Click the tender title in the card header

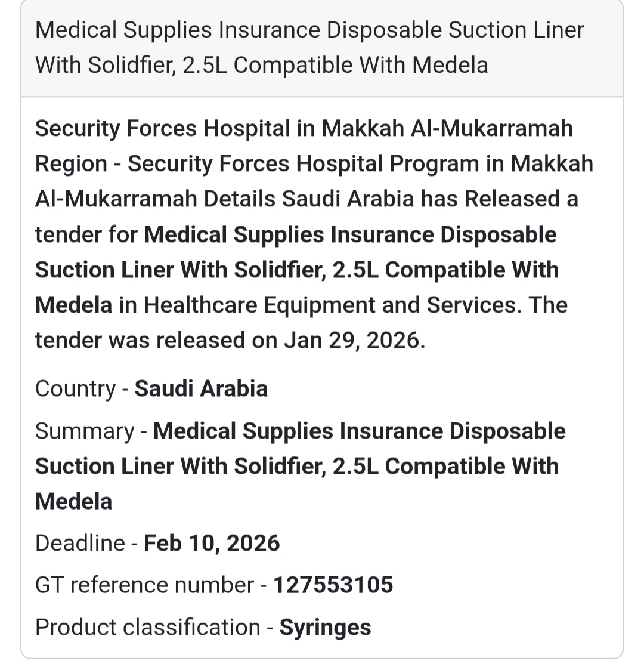(309, 47)
